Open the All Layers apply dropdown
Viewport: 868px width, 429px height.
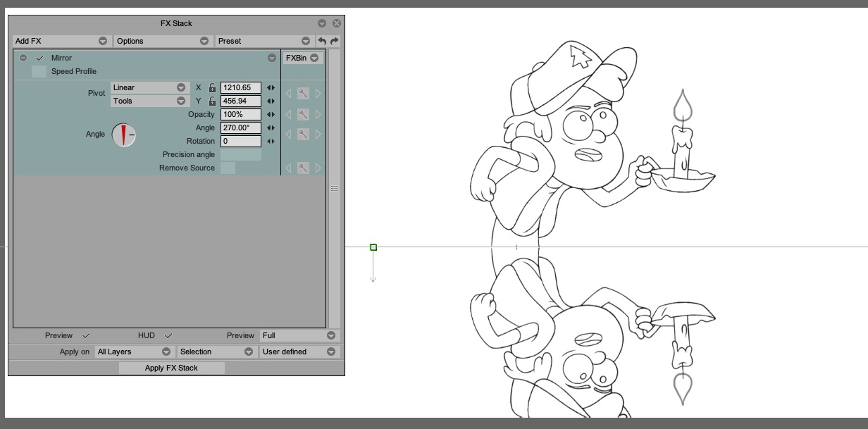point(134,352)
